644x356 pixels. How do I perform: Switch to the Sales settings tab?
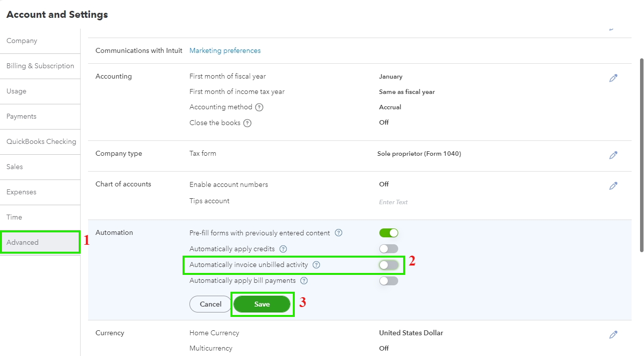click(14, 167)
